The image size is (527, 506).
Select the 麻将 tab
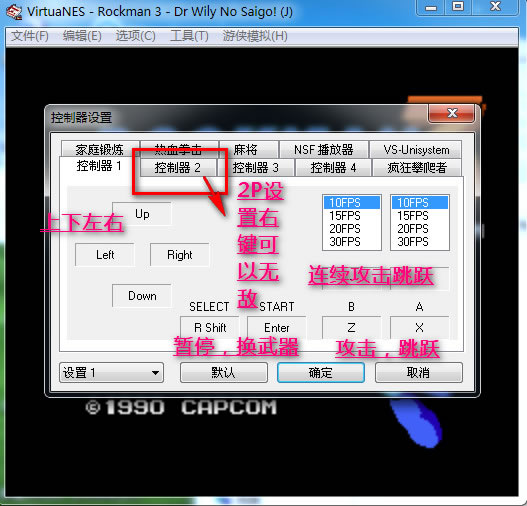[248, 150]
